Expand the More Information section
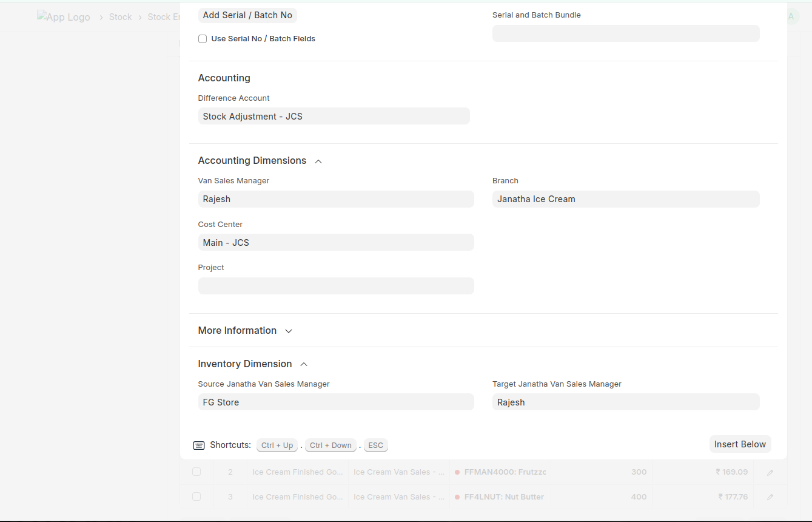This screenshot has width=812, height=522. (x=289, y=331)
